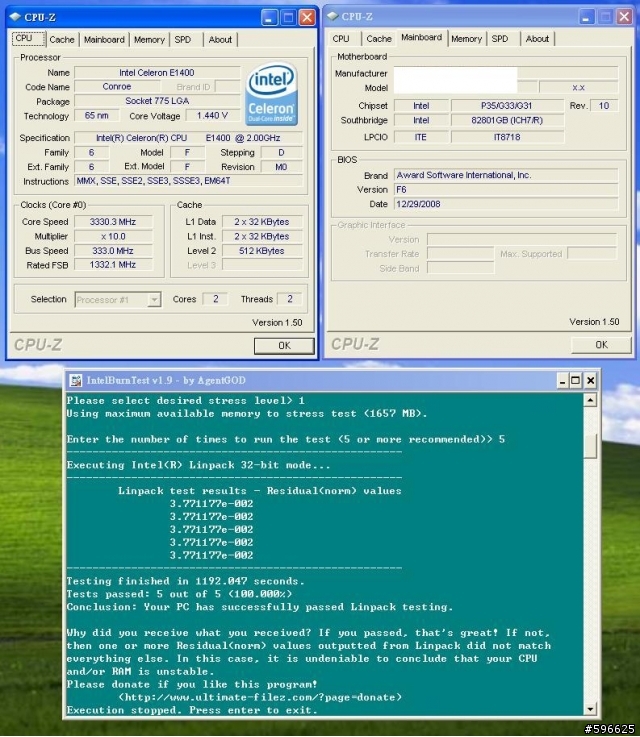This screenshot has height=737, width=640.
Task: Click Southbridge model 82801GB (ICH7/R)
Action: [x=507, y=120]
